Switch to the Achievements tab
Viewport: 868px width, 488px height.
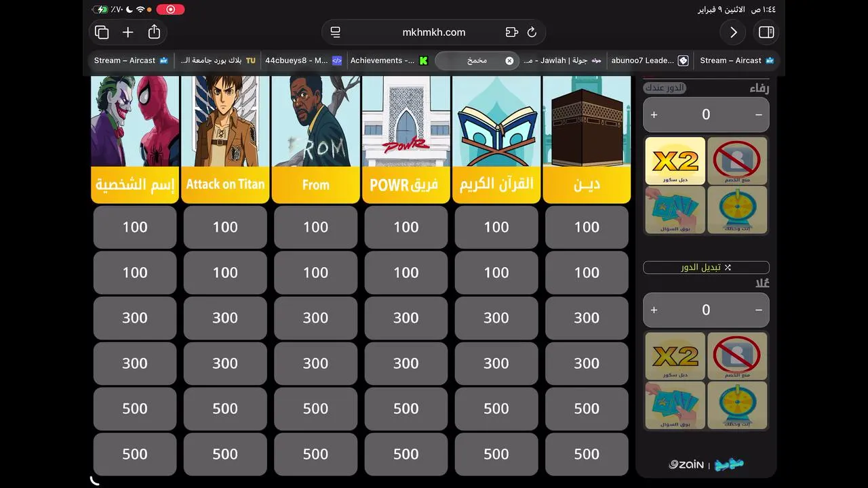coord(389,60)
